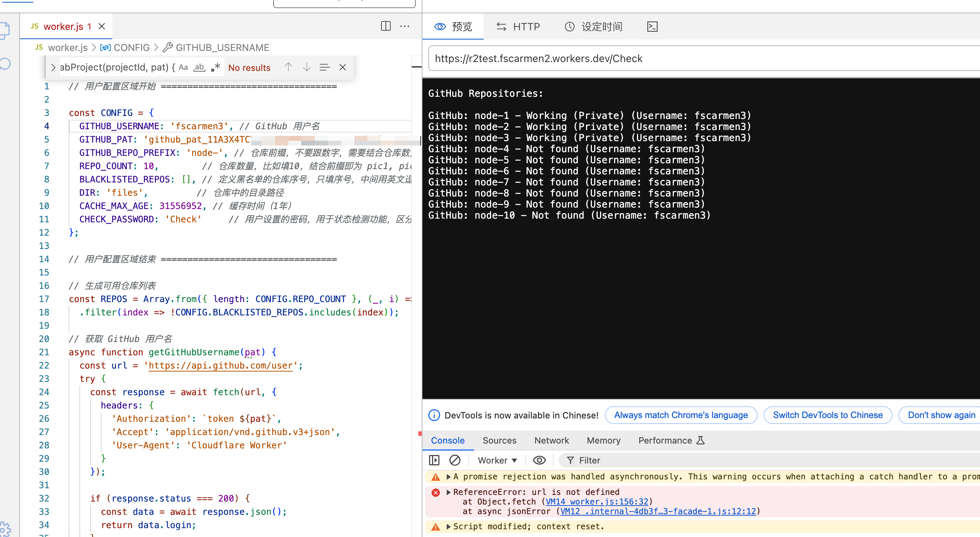Toggle regular expression search in find widget
Viewport: 980px width, 537px height.
tap(215, 67)
